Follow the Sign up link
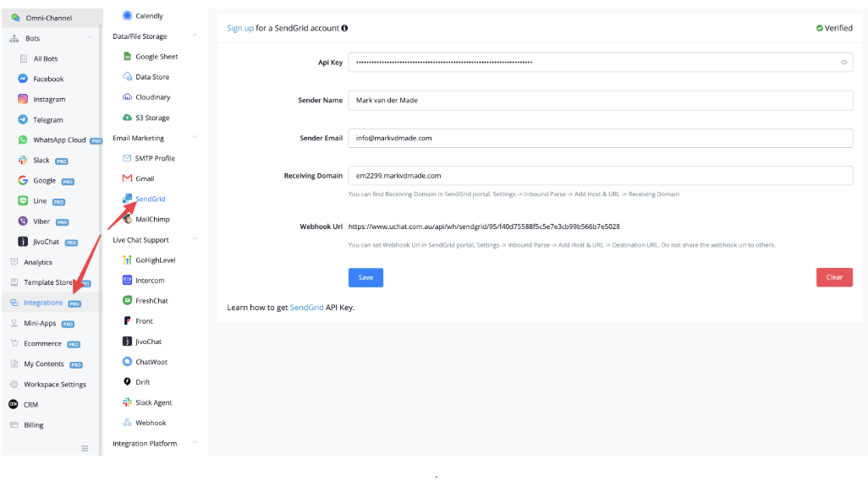Image resolution: width=868 pixels, height=492 pixels. point(240,28)
